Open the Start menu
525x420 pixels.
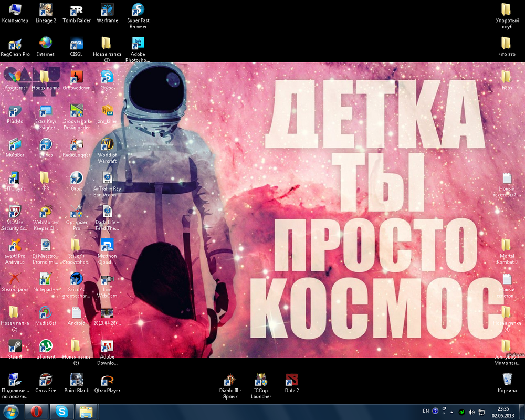[9, 413]
